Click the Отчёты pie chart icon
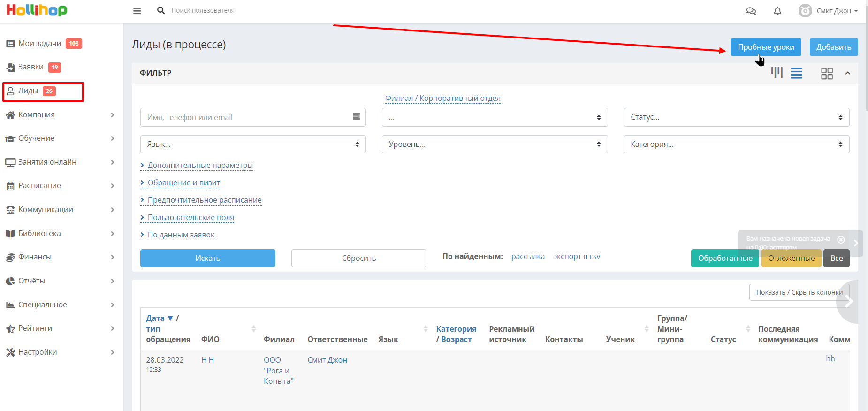The image size is (868, 411). click(x=10, y=281)
